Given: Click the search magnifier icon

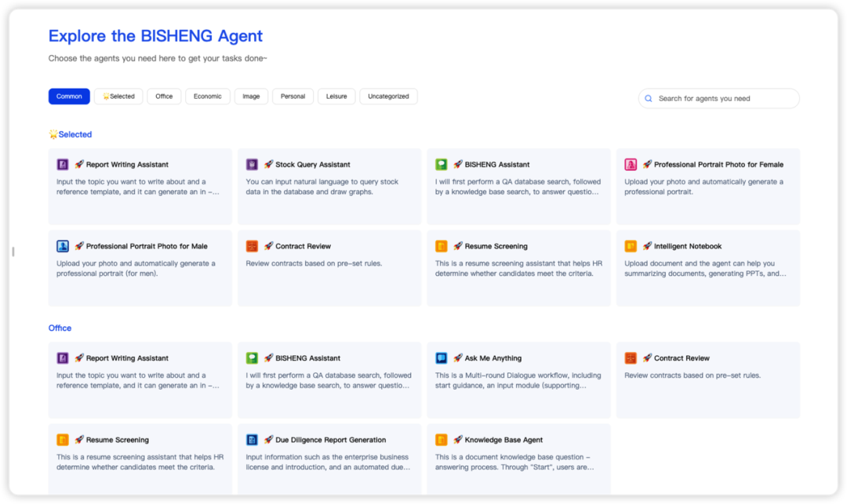Looking at the screenshot, I should click(649, 98).
